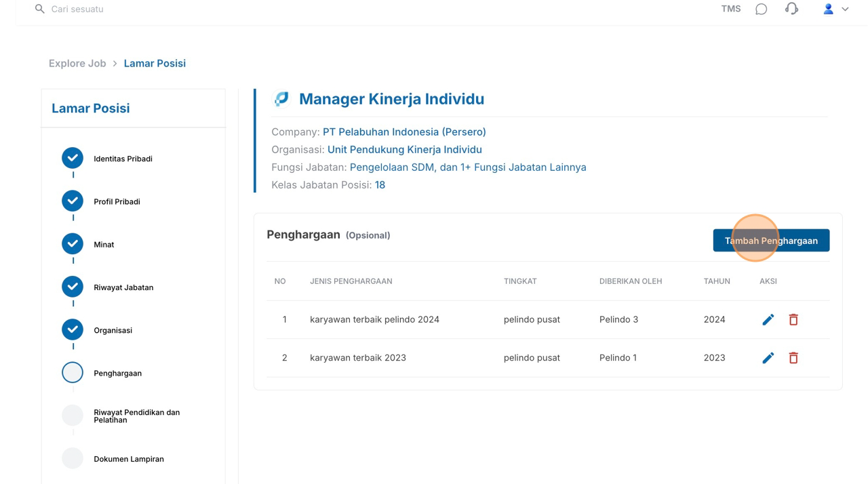868x484 pixels.
Task: Open Riwayat Pendidikan dan Pelatihan step
Action: point(136,416)
